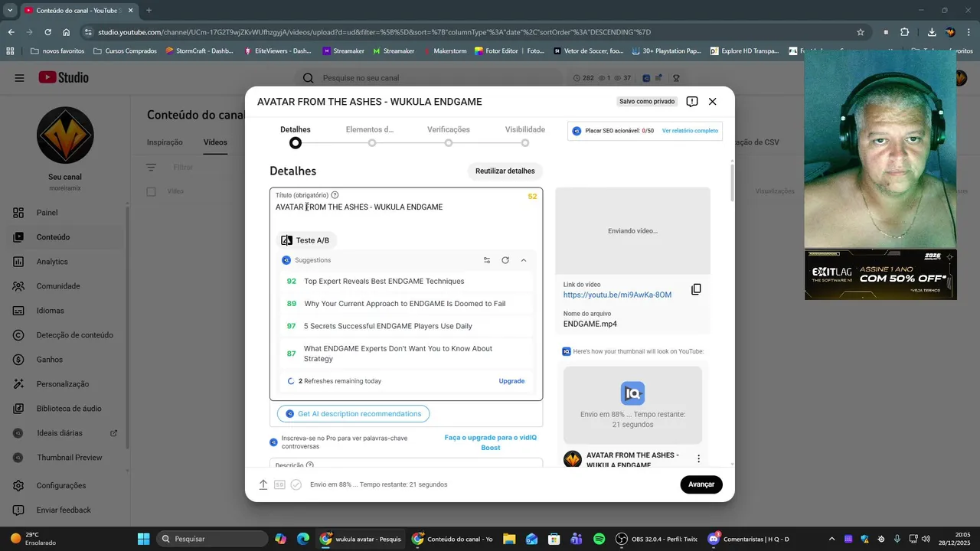Click the channel search box
The image size is (980, 551).
tap(429, 78)
